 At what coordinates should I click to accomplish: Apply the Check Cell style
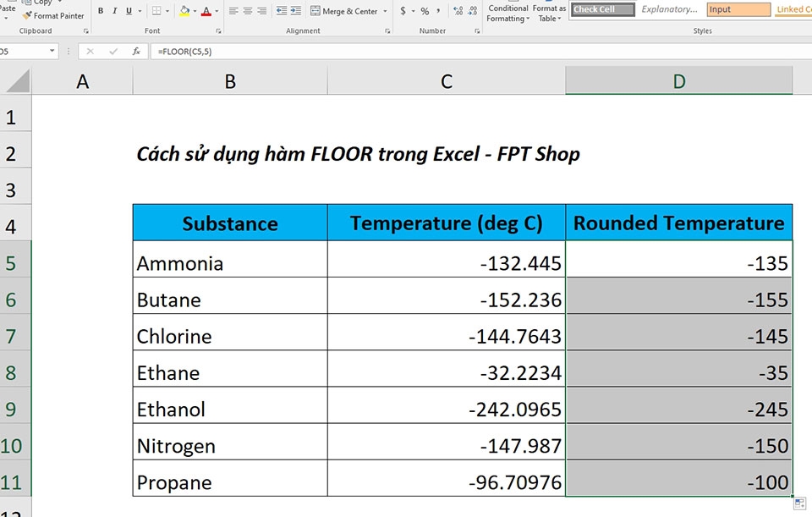coord(601,8)
